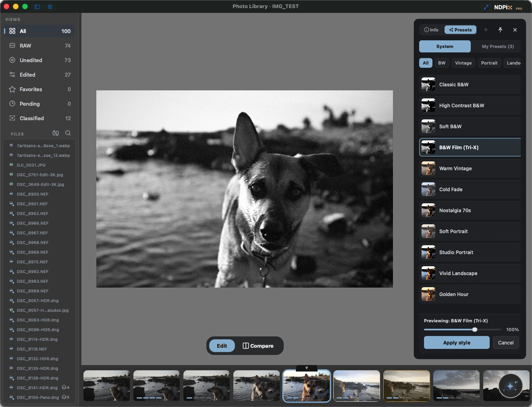Try the Nostalgia 70s preset
The image size is (532, 407).
click(x=470, y=211)
